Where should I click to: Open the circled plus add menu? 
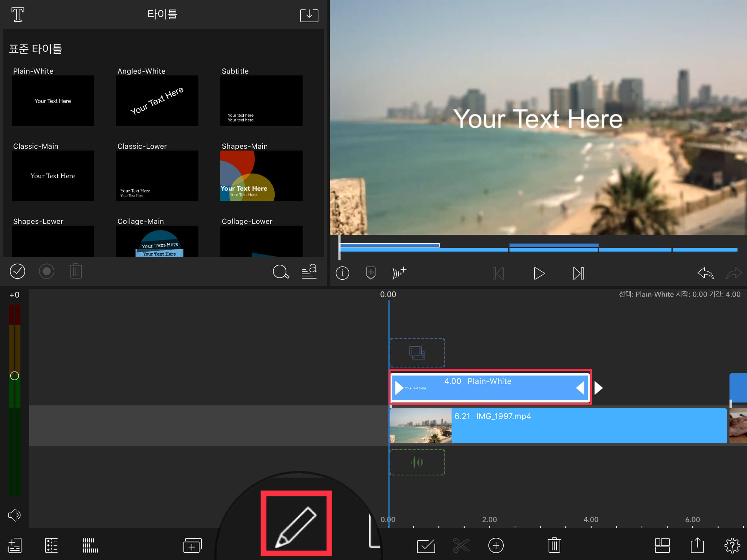(x=496, y=545)
